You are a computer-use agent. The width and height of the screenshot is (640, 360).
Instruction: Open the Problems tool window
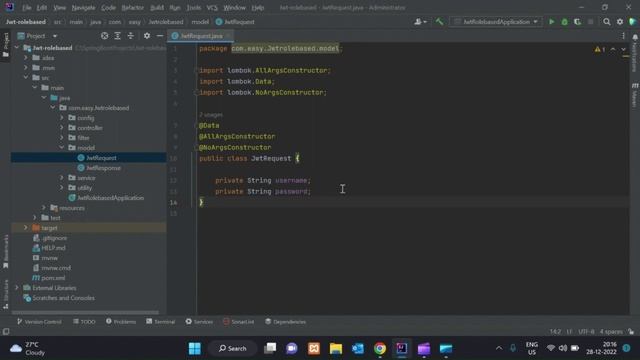tap(121, 322)
